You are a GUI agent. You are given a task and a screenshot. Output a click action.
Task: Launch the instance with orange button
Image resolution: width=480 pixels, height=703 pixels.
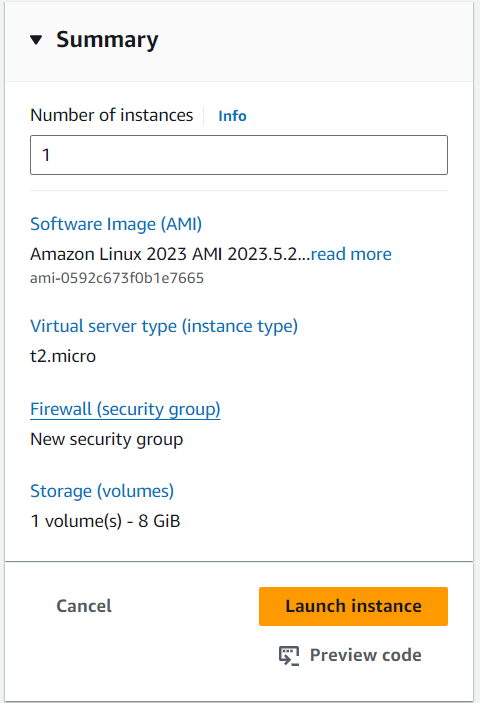(x=353, y=606)
